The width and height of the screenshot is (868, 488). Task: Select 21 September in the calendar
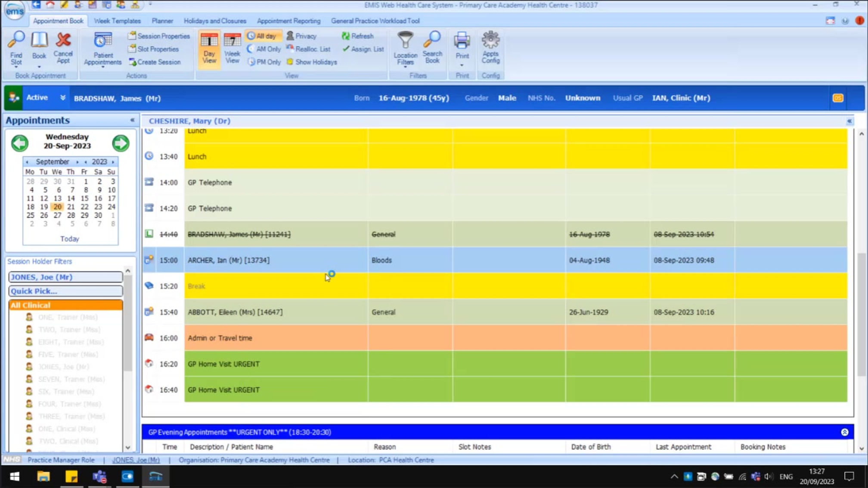pyautogui.click(x=71, y=207)
